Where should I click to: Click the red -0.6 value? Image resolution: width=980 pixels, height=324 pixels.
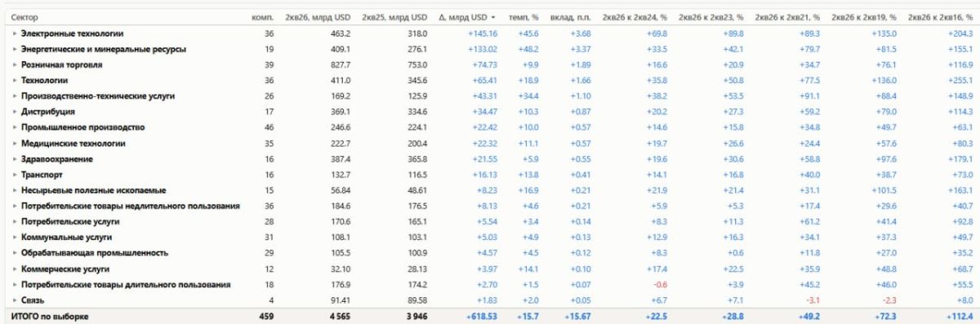click(661, 285)
